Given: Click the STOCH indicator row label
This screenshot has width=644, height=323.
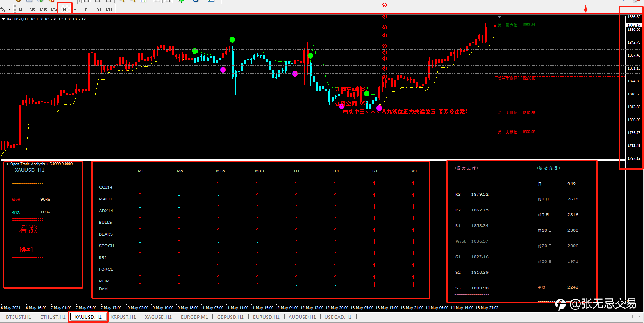Looking at the screenshot, I should point(106,246).
